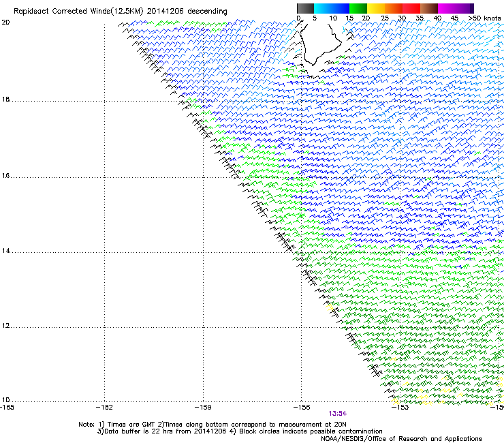
Task: Click the brown 35-40 knots legend swatch
Action: [429, 8]
